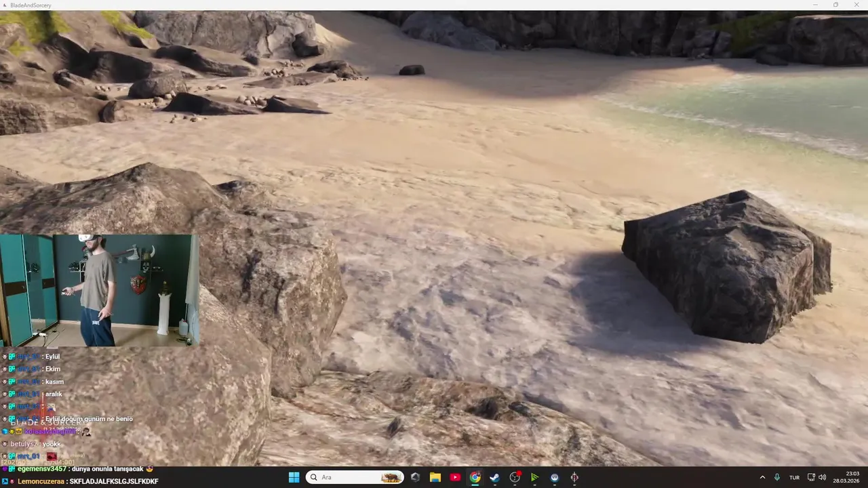Click the webcam overlay thumbnail

point(100,290)
